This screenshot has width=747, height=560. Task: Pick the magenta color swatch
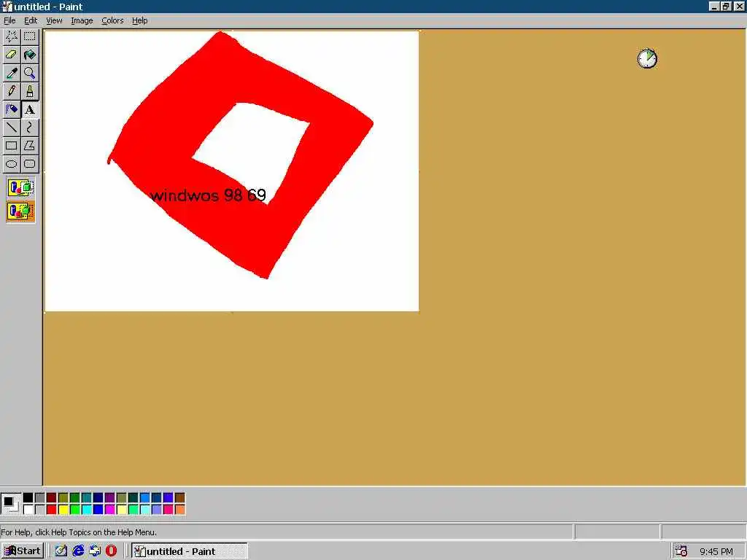coord(109,510)
